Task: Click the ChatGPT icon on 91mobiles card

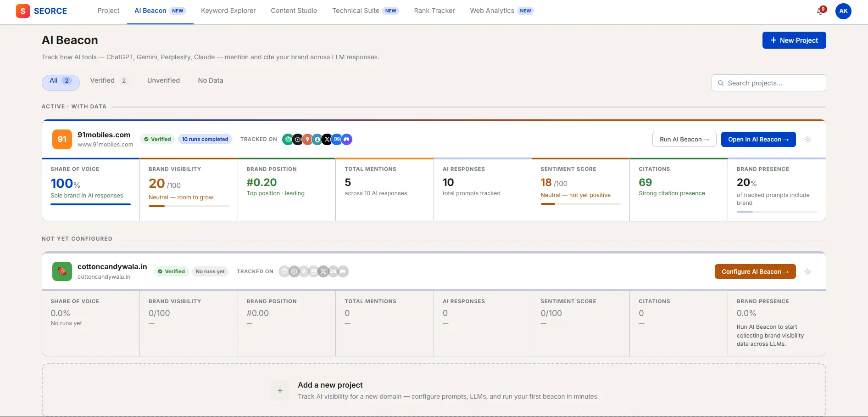Action: (x=288, y=139)
